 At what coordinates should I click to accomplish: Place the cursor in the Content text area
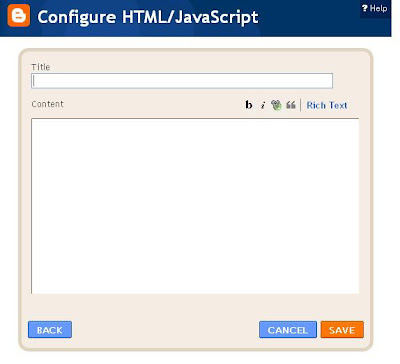[x=195, y=206]
